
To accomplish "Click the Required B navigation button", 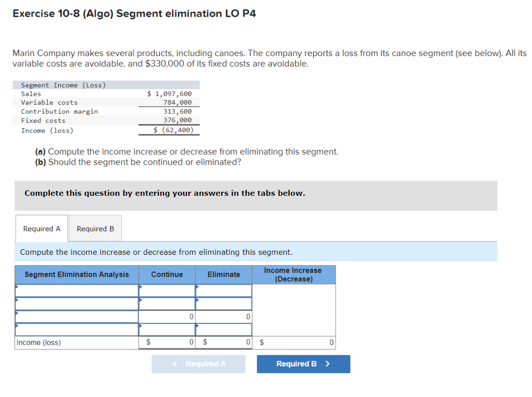I will pos(303,364).
